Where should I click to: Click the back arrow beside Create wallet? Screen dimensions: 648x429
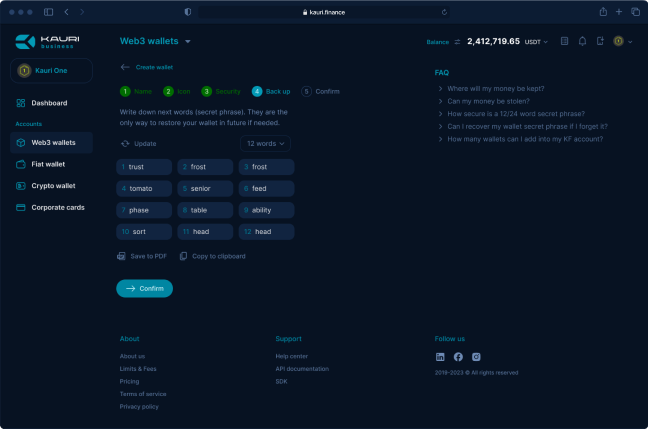click(x=125, y=67)
